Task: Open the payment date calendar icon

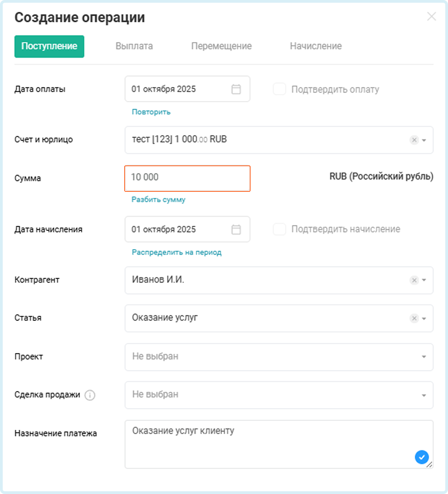Action: (x=236, y=89)
